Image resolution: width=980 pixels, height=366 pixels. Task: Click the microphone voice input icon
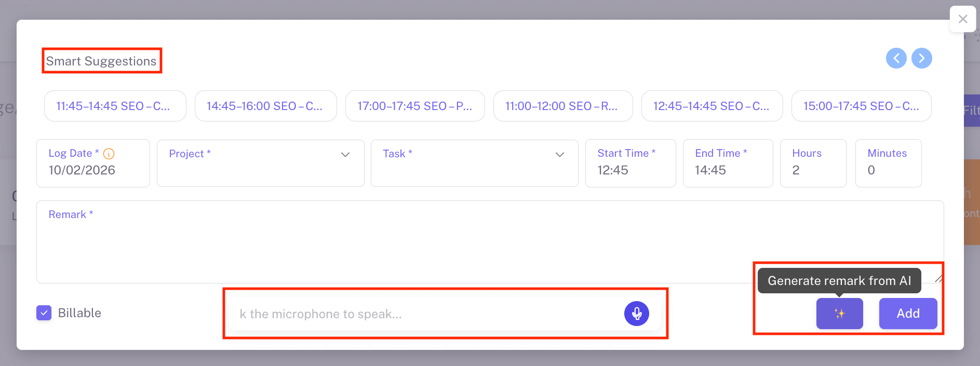click(636, 314)
